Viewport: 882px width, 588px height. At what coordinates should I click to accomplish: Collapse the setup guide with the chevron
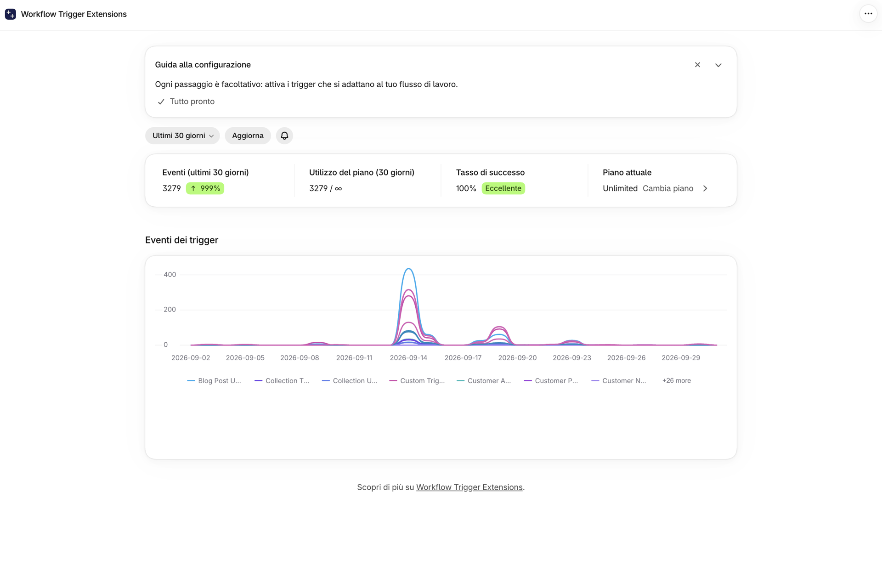click(718, 65)
